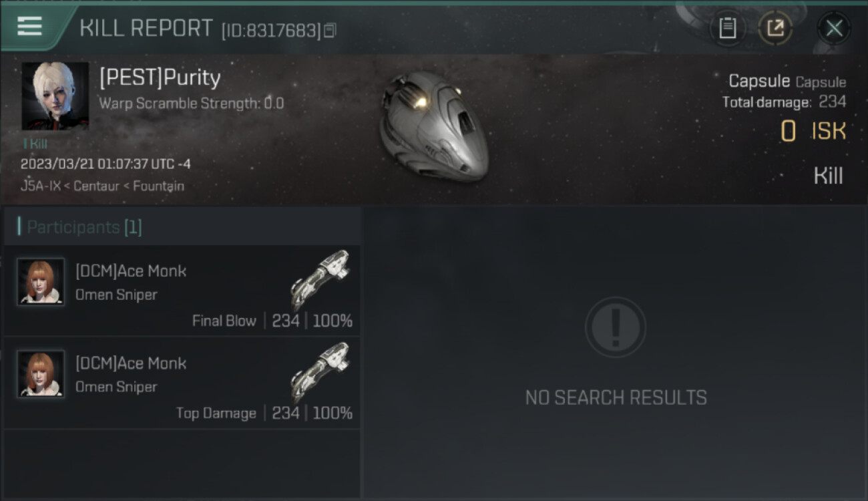This screenshot has width=868, height=501.
Task: Open the hamburger menu icon
Action: click(29, 26)
